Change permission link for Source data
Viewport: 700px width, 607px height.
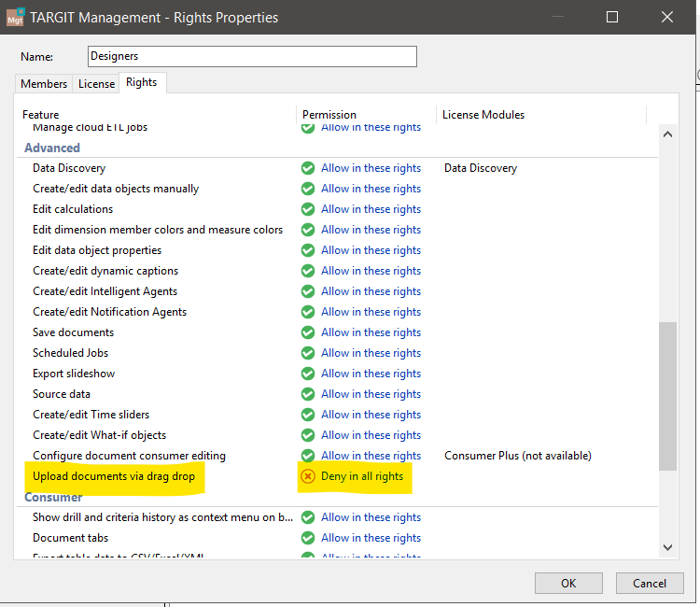point(371,394)
